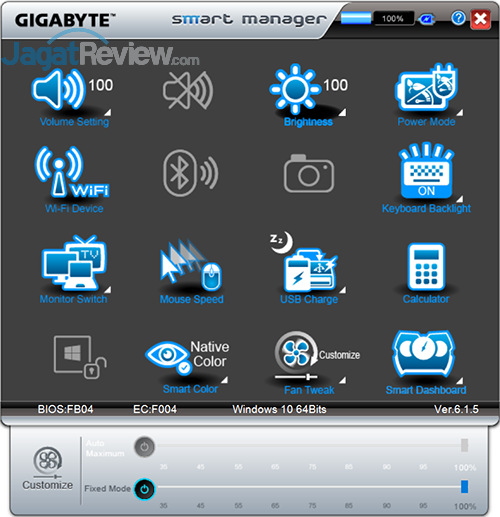The width and height of the screenshot is (500, 517).
Task: Click the Volume Setting label
Action: pyautogui.click(x=74, y=122)
